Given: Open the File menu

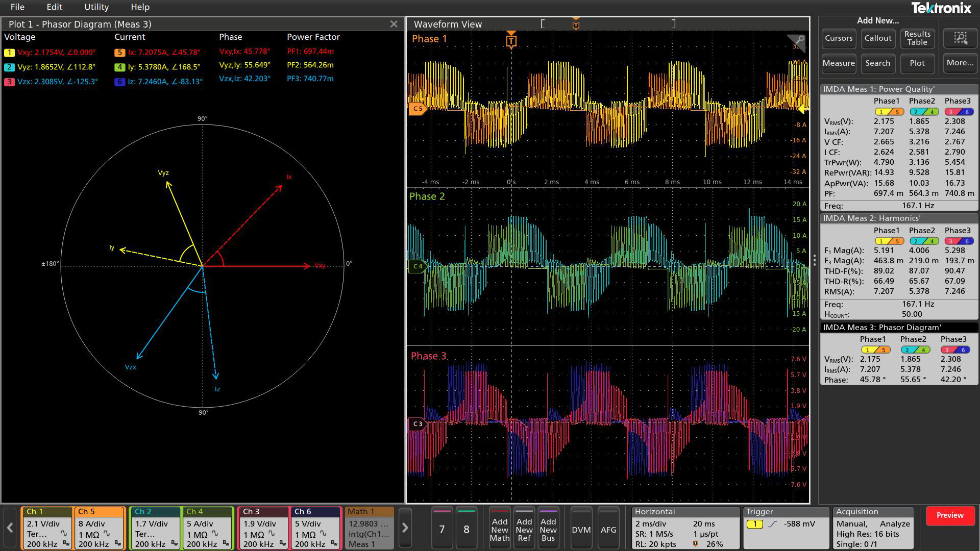Looking at the screenshot, I should [x=17, y=7].
